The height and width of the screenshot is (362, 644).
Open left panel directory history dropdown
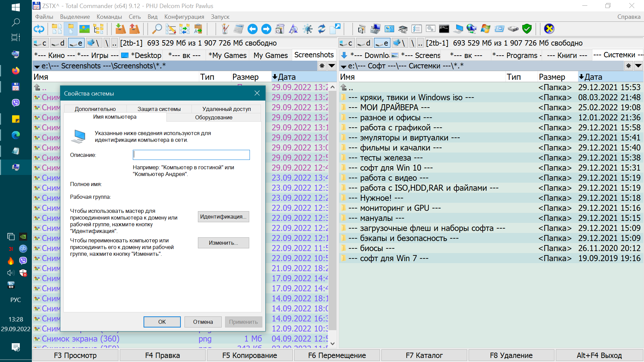point(332,66)
